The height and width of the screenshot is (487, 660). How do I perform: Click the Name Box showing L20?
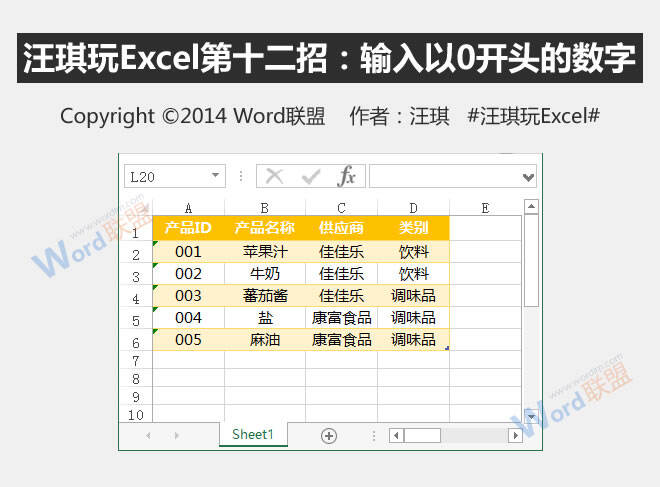(x=175, y=176)
